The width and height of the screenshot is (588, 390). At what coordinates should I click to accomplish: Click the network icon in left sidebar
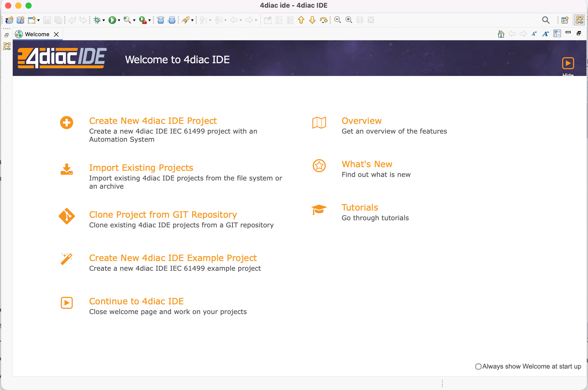(x=7, y=46)
